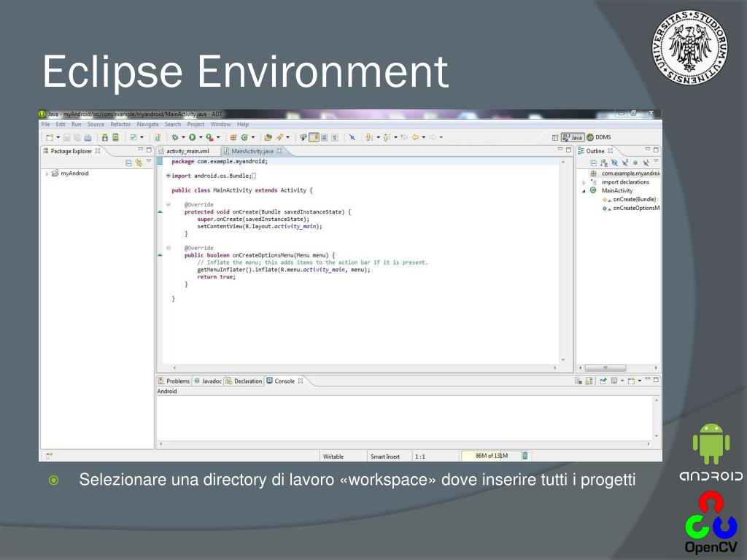Click the Back navigation arrow

click(x=415, y=138)
